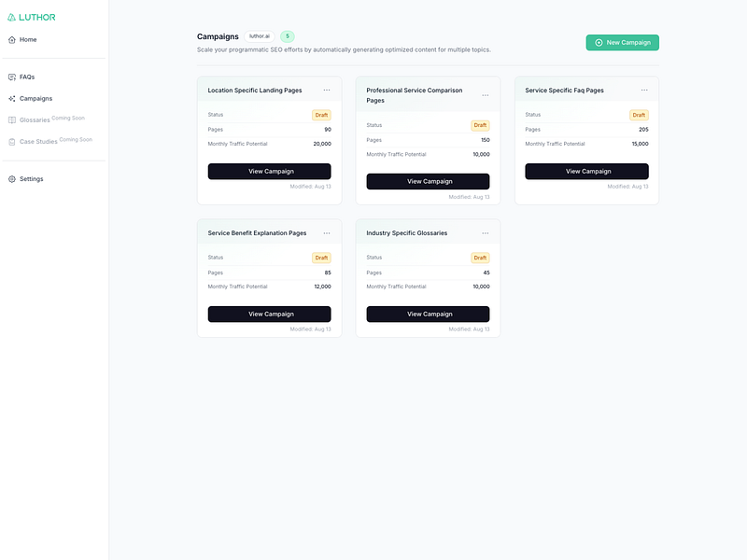Click the Luthor logo icon

pos(12,17)
